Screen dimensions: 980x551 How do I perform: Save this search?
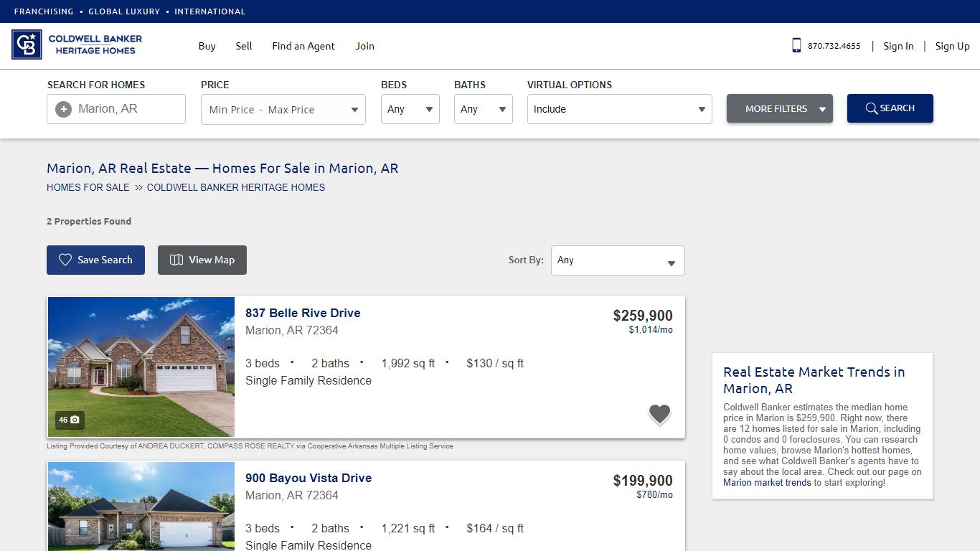(95, 260)
